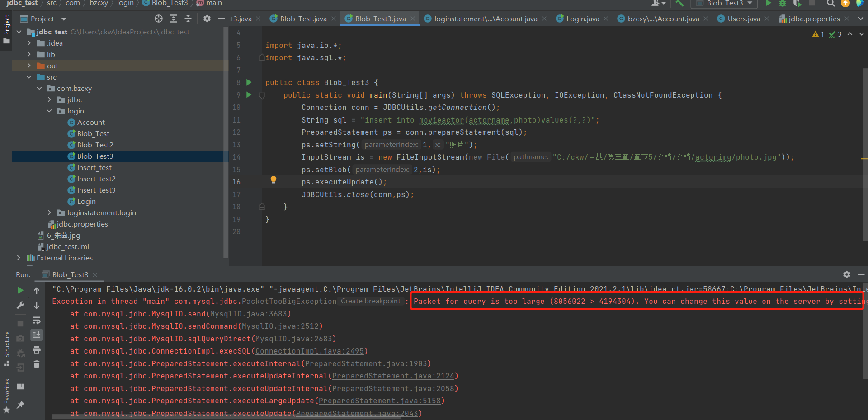
Task: Toggle the import fold marker at line 6
Action: click(x=262, y=58)
